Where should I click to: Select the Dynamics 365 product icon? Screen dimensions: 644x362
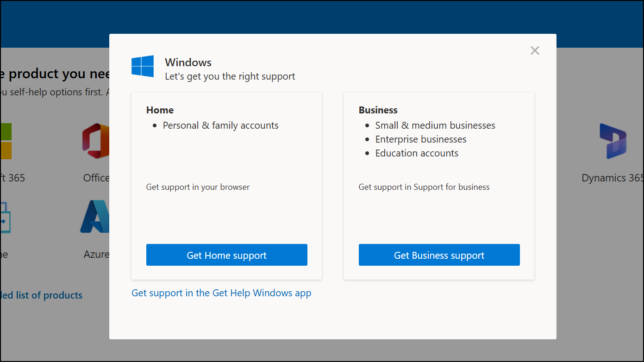(x=613, y=141)
